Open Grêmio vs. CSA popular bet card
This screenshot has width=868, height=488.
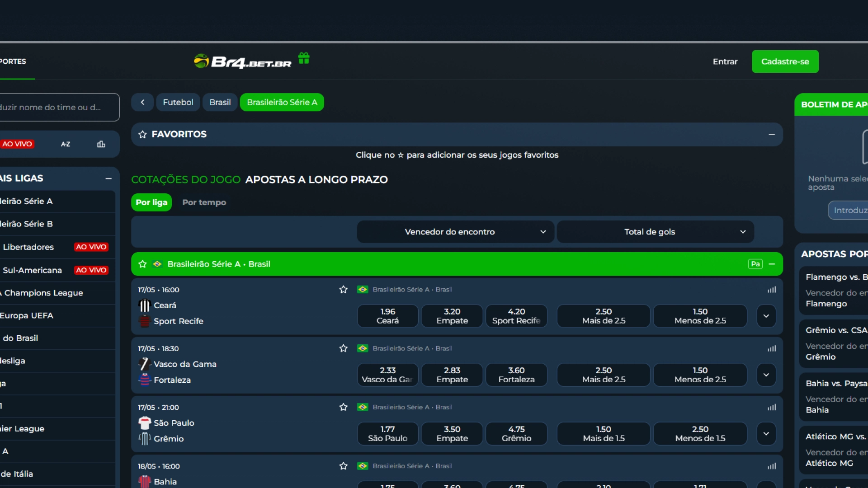click(834, 343)
